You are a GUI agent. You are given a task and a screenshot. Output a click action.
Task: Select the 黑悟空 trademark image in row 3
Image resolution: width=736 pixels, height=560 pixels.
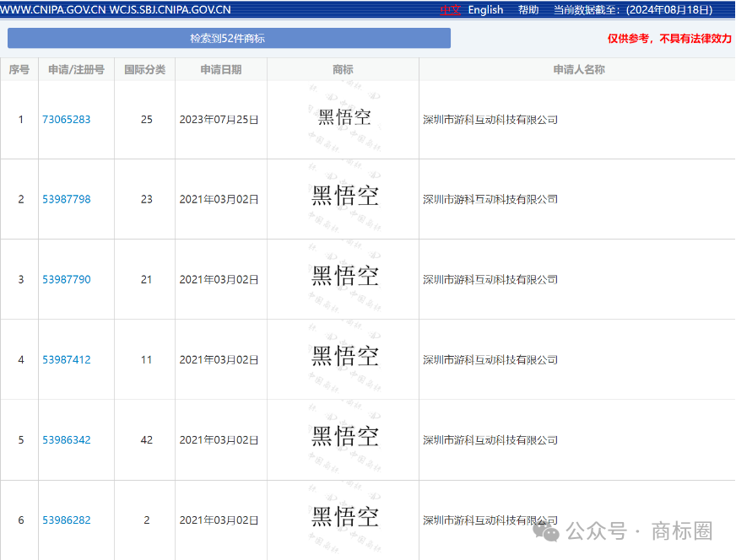pos(345,276)
